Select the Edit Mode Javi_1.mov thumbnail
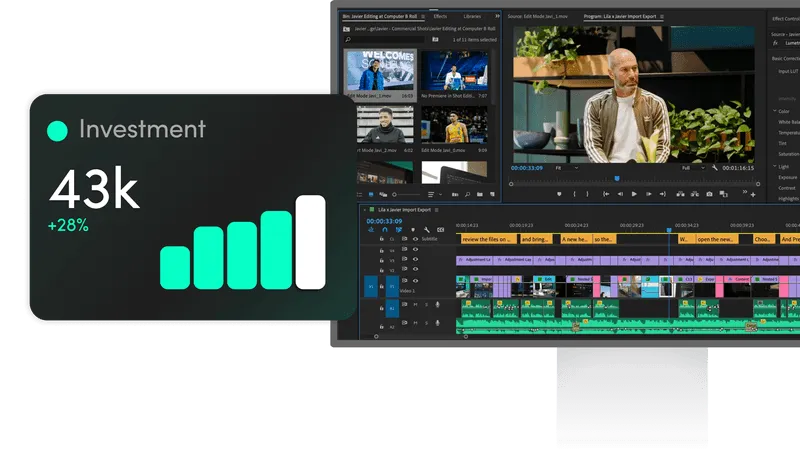This screenshot has height=450, width=800. click(380, 71)
